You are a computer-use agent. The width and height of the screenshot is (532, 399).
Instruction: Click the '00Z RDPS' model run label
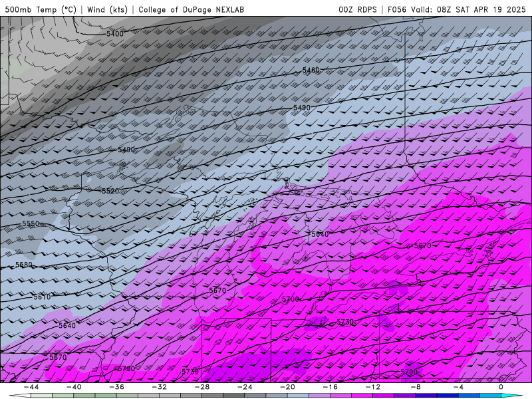coord(358,9)
